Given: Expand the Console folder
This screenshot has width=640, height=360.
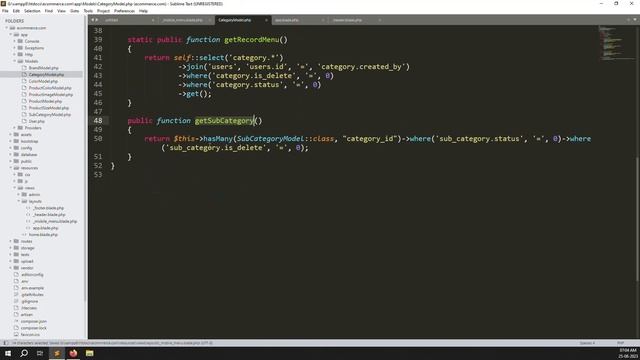Looking at the screenshot, I should point(15,41).
